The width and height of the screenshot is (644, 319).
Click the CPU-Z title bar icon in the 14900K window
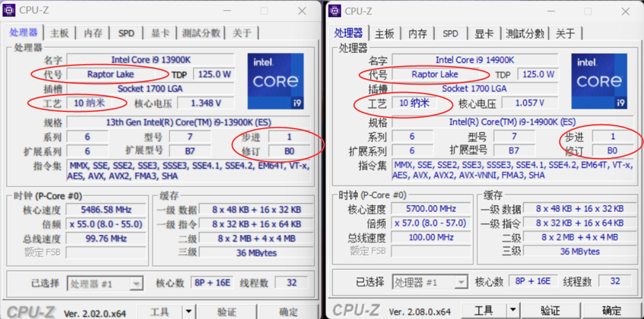click(336, 10)
